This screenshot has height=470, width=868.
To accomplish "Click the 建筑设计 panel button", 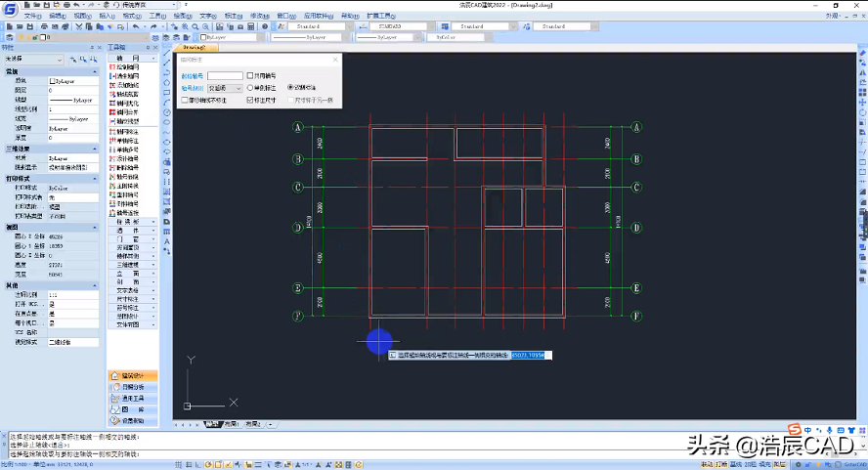I will coord(133,375).
